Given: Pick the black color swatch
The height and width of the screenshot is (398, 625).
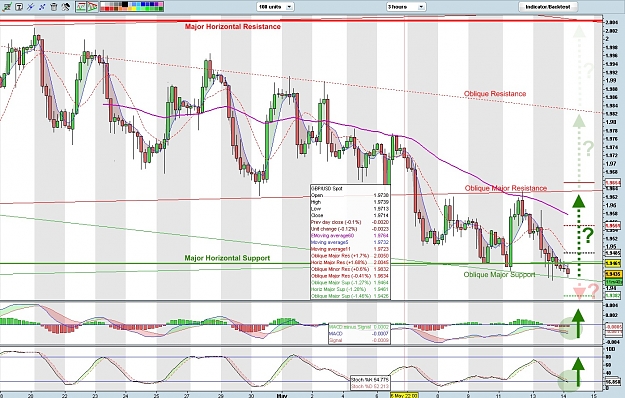Looking at the screenshot, I should tap(125, 4).
